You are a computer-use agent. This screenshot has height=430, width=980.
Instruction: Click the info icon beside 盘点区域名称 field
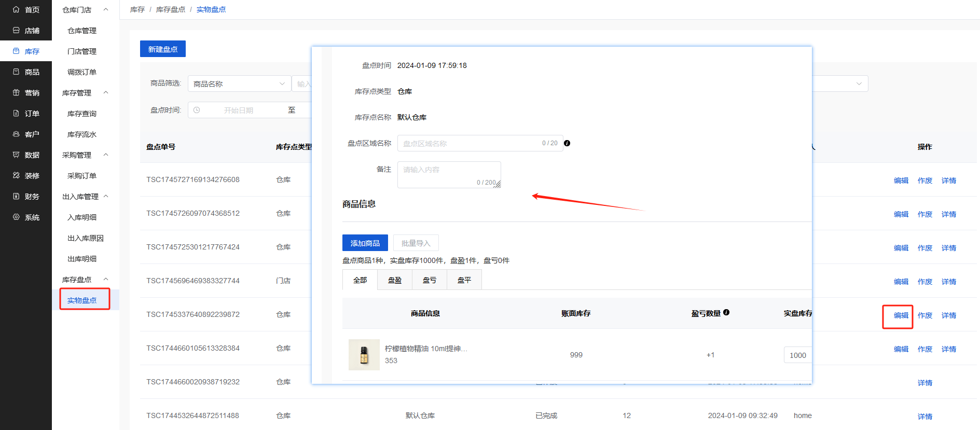(567, 143)
